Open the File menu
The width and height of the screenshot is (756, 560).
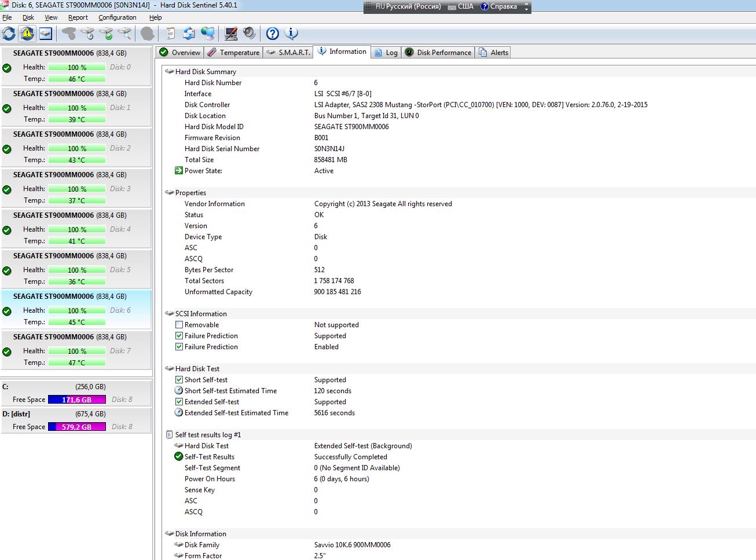point(7,17)
